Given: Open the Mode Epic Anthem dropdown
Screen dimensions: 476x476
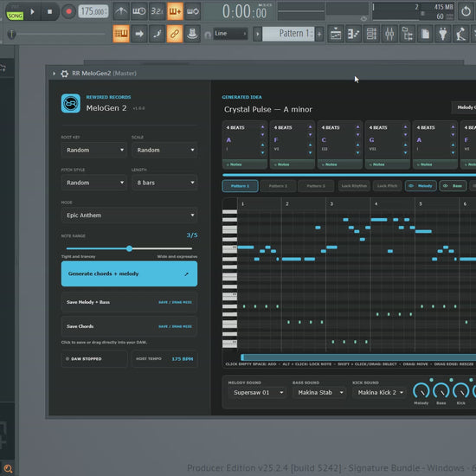Looking at the screenshot, I should pyautogui.click(x=129, y=215).
